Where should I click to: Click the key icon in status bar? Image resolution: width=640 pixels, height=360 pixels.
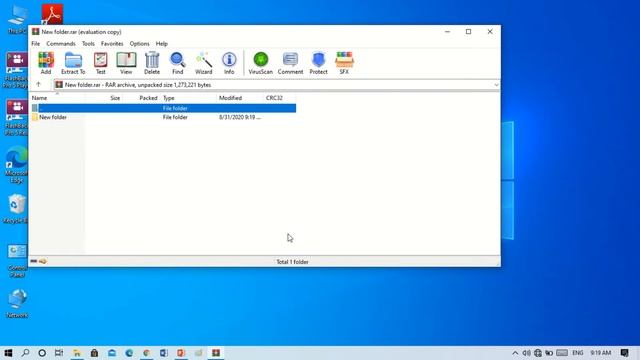point(43,261)
